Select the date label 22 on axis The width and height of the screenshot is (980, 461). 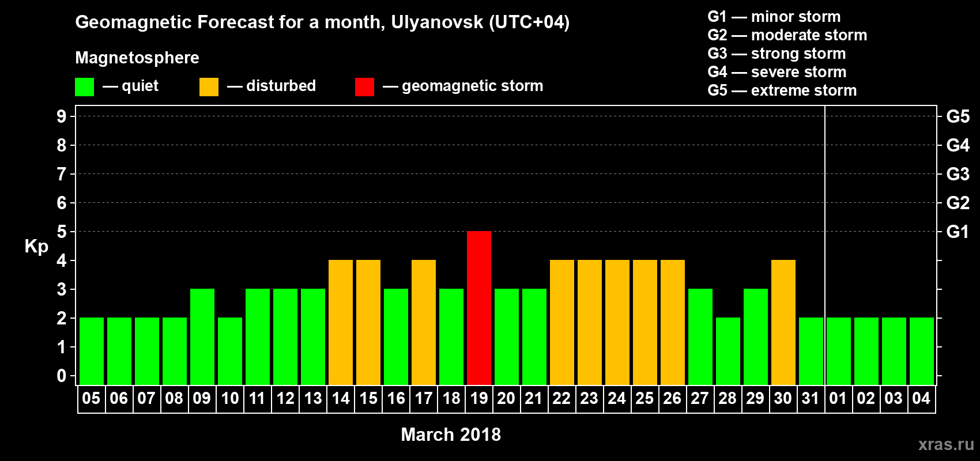[x=561, y=399]
